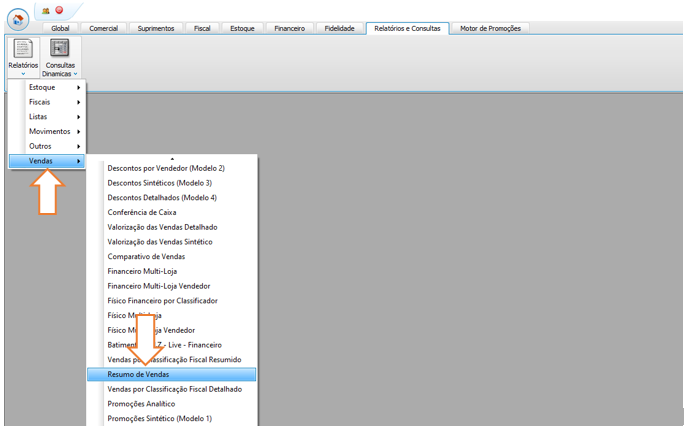
Task: Switch to the Financeiro tab
Action: coord(290,28)
